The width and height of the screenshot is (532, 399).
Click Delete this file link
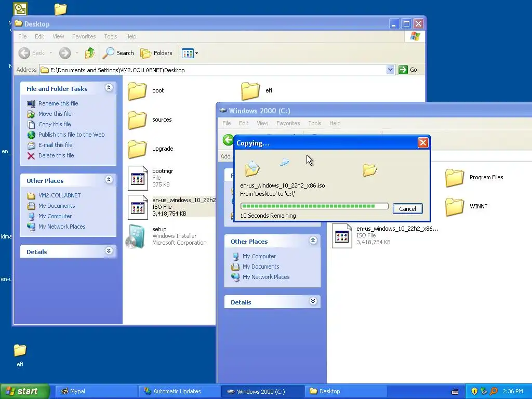[56, 155]
